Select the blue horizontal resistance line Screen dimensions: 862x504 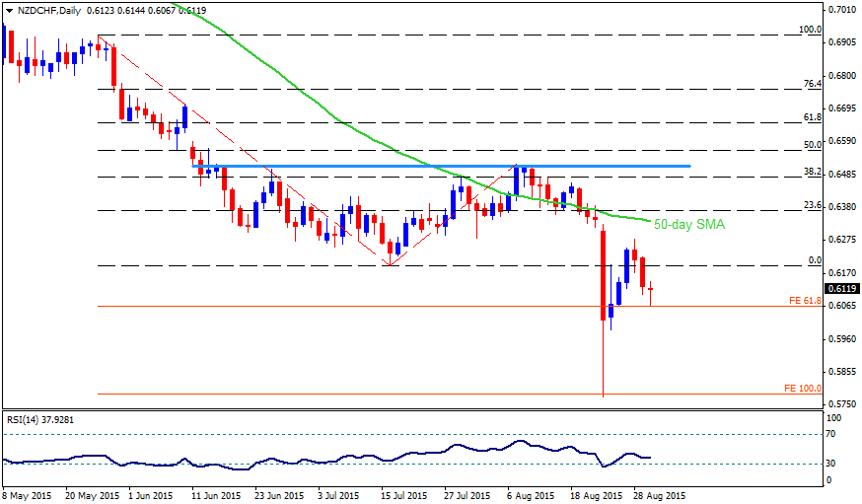point(441,166)
